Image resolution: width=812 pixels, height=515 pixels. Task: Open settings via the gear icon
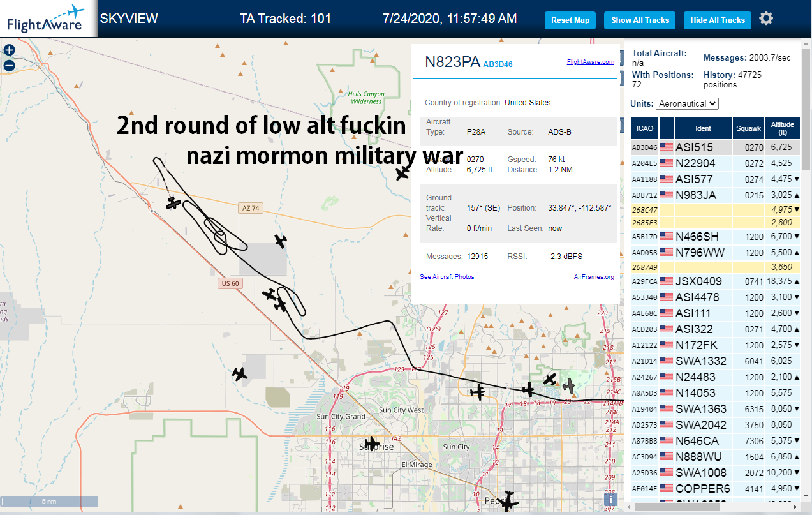766,19
